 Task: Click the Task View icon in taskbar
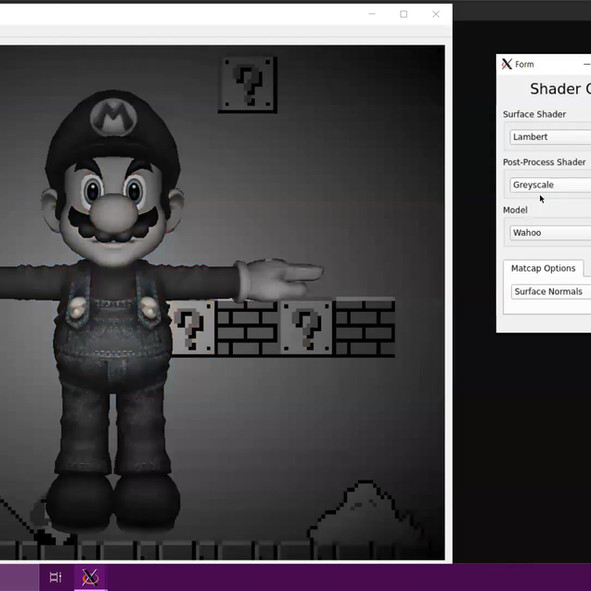55,577
